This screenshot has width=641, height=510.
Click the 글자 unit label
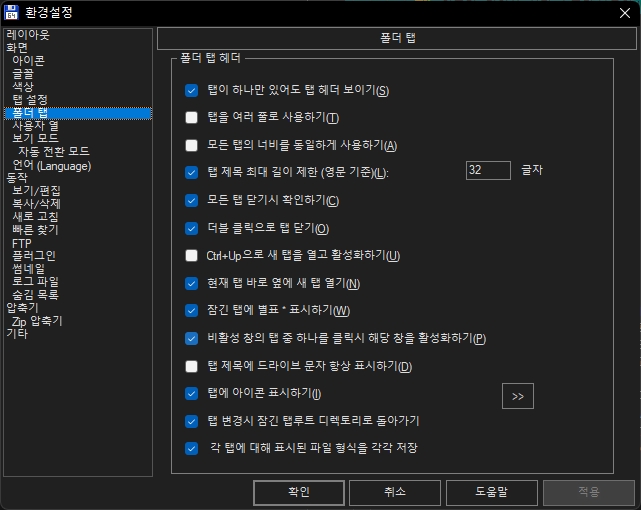coord(532,170)
